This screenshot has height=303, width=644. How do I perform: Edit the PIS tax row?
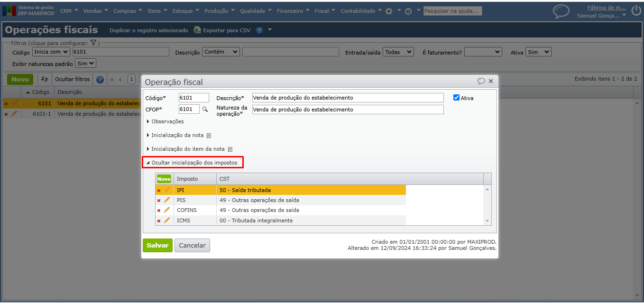(x=166, y=200)
